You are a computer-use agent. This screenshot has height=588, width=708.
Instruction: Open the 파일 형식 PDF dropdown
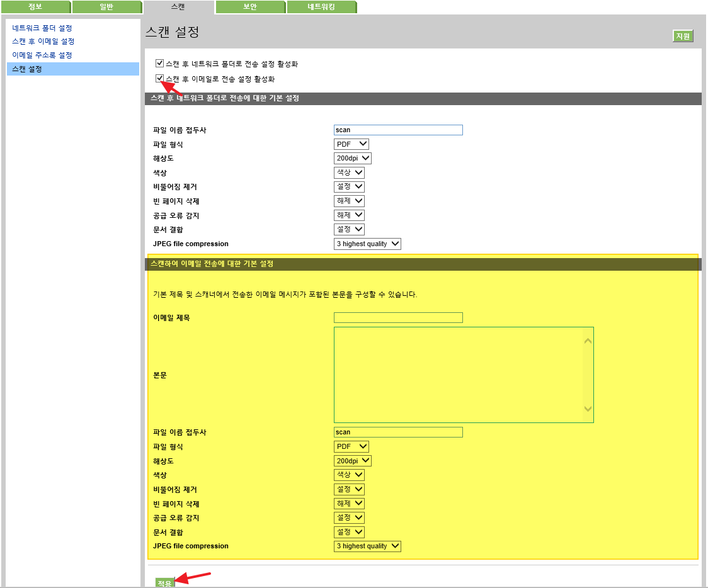pos(351,144)
